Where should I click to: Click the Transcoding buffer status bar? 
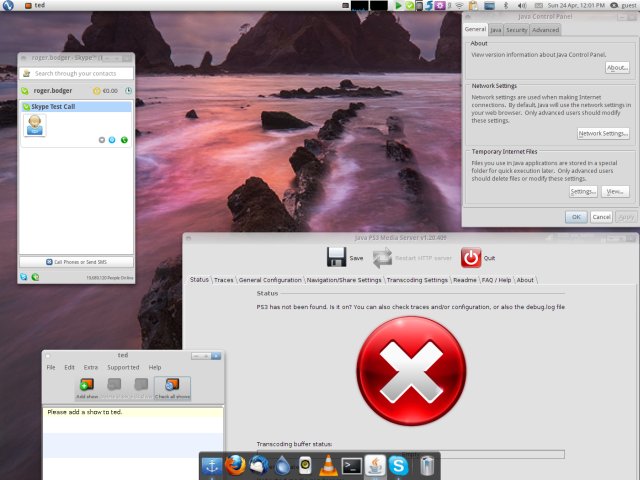pos(410,454)
